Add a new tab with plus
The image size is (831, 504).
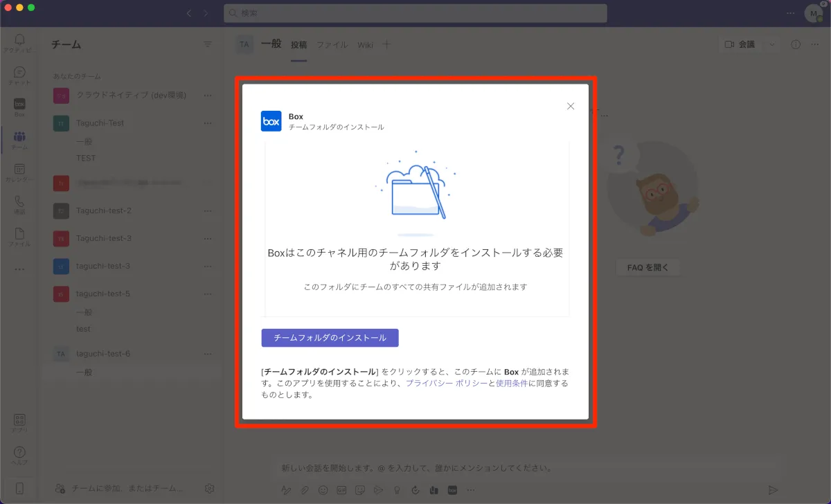(x=387, y=45)
